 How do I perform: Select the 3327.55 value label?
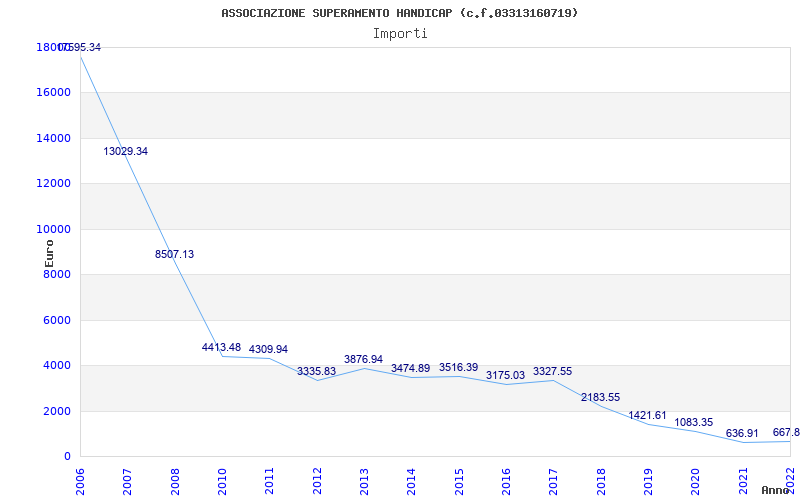552,372
